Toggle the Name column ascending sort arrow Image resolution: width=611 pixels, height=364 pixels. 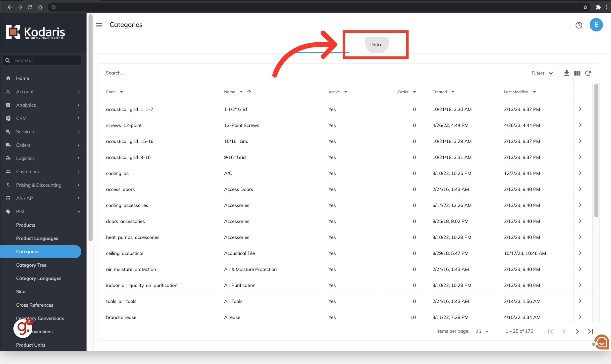pos(249,92)
